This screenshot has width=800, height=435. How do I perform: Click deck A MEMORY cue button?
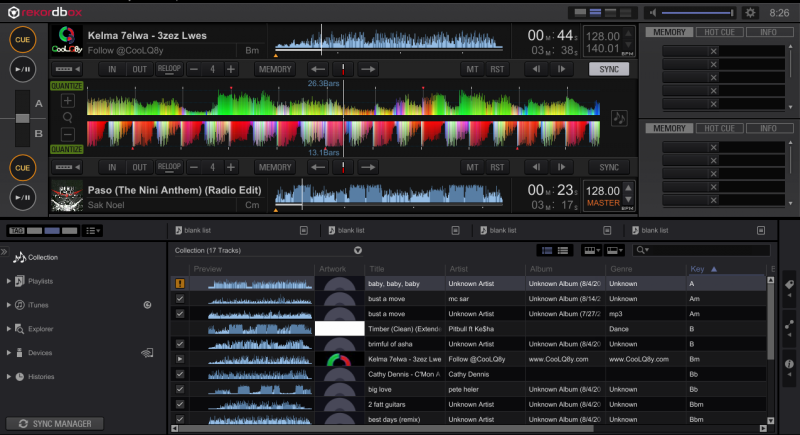275,69
